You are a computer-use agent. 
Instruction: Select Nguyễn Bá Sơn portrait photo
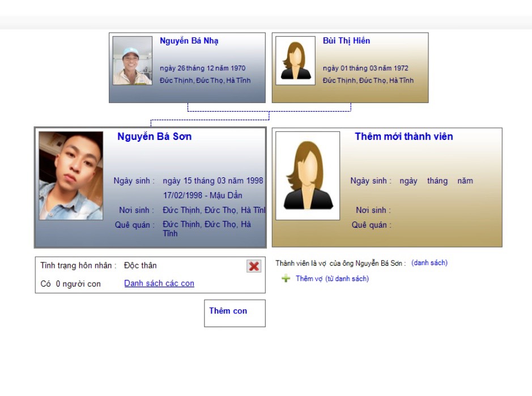(71, 176)
